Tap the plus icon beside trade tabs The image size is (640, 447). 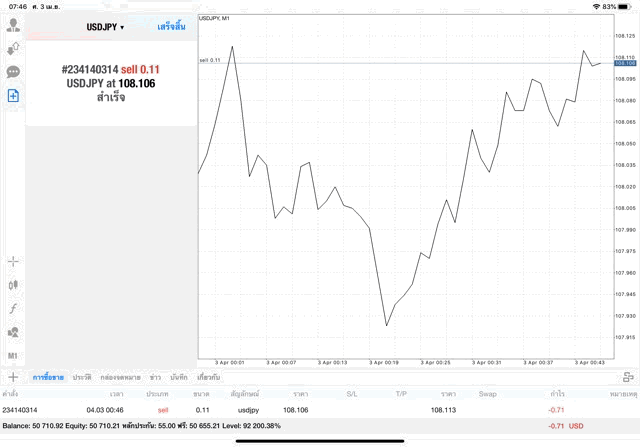pyautogui.click(x=13, y=377)
